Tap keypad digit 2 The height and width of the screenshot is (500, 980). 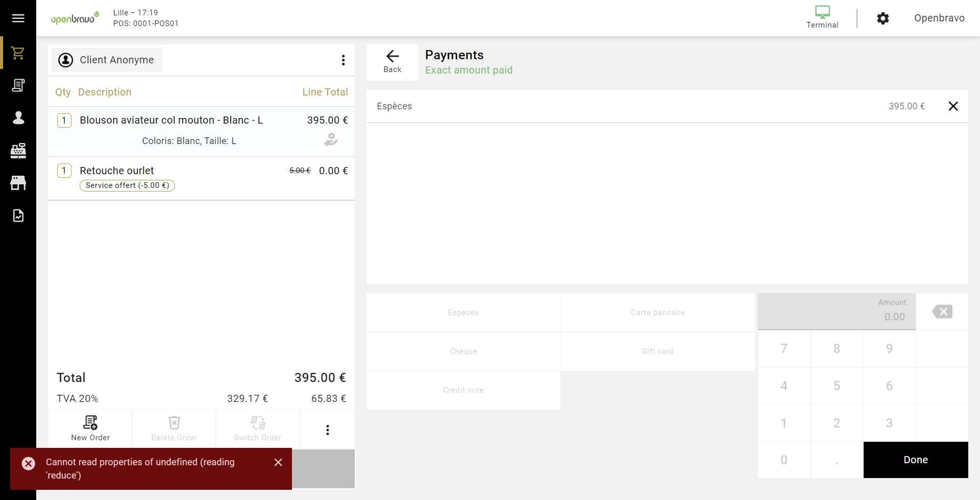pos(836,423)
